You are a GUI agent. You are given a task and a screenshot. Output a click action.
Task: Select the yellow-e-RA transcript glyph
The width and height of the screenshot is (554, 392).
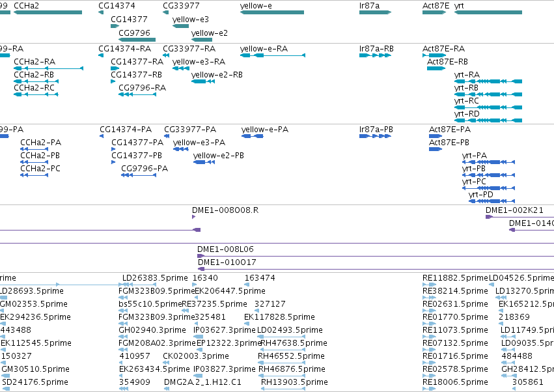272,55
